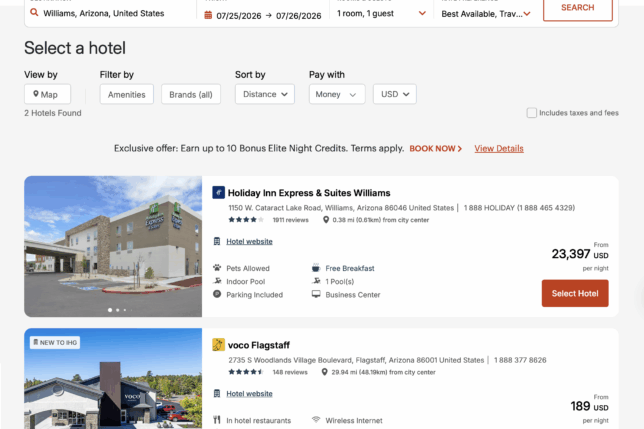Open View Details of the bonus offer
The height and width of the screenshot is (429, 644).
499,149
